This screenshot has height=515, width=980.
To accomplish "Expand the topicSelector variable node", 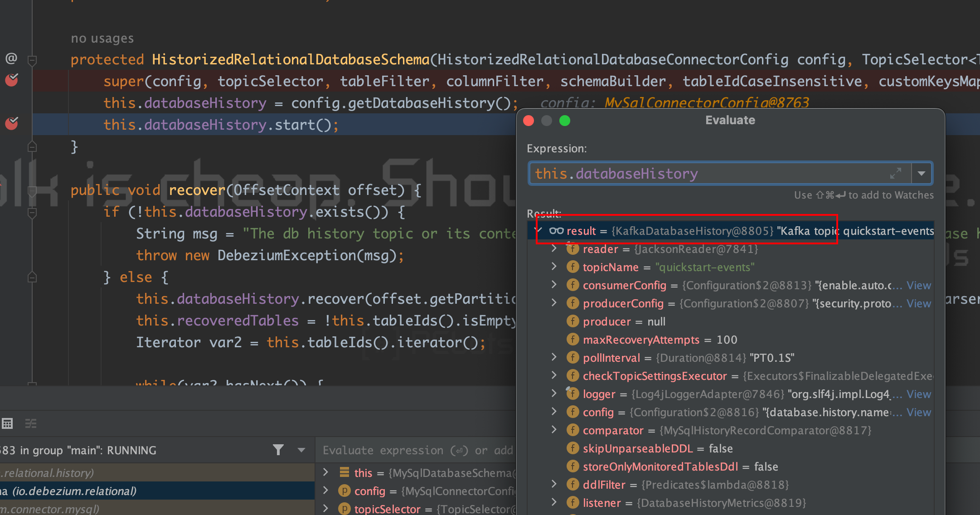I will pyautogui.click(x=325, y=509).
